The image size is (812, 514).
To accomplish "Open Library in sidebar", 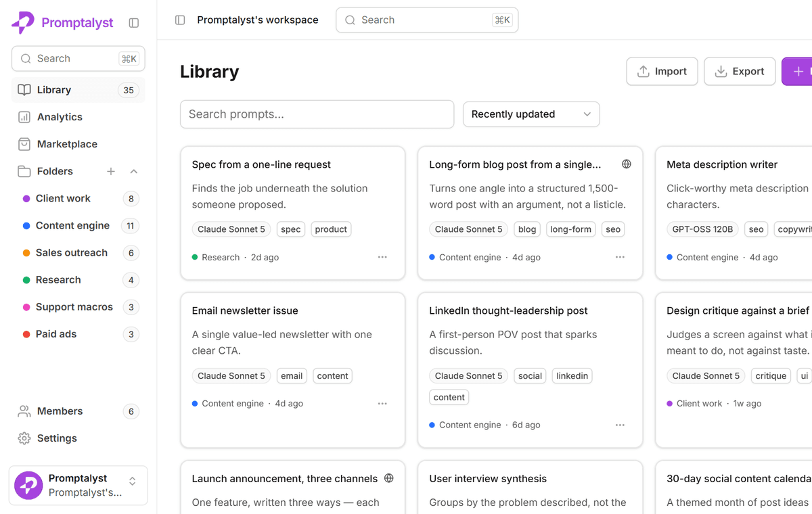I will pos(78,90).
